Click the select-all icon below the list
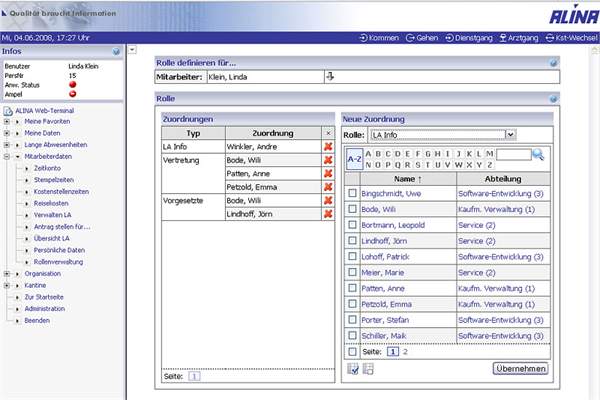600x400 pixels. coord(352,369)
